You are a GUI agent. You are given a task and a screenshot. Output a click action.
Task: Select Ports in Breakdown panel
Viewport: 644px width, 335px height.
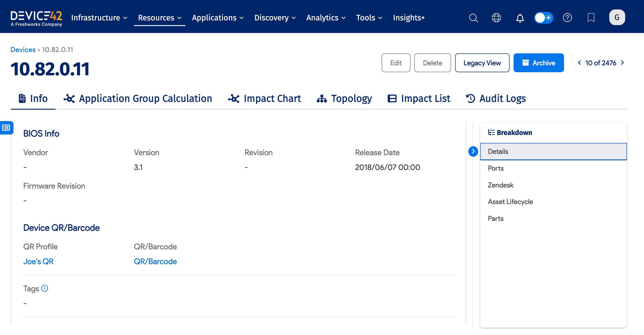pos(553,168)
